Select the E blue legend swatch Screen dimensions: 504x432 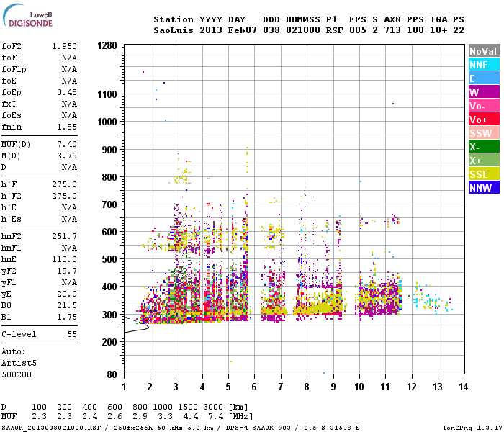coord(484,78)
